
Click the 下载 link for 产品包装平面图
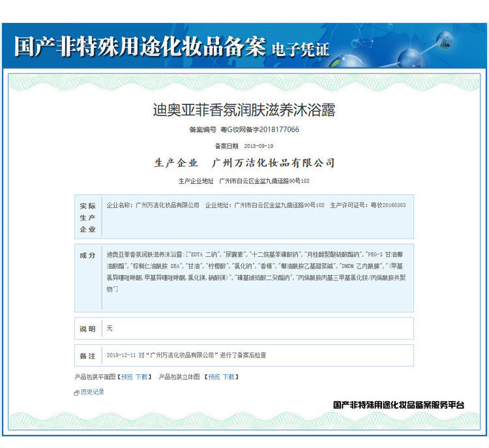click(x=141, y=377)
